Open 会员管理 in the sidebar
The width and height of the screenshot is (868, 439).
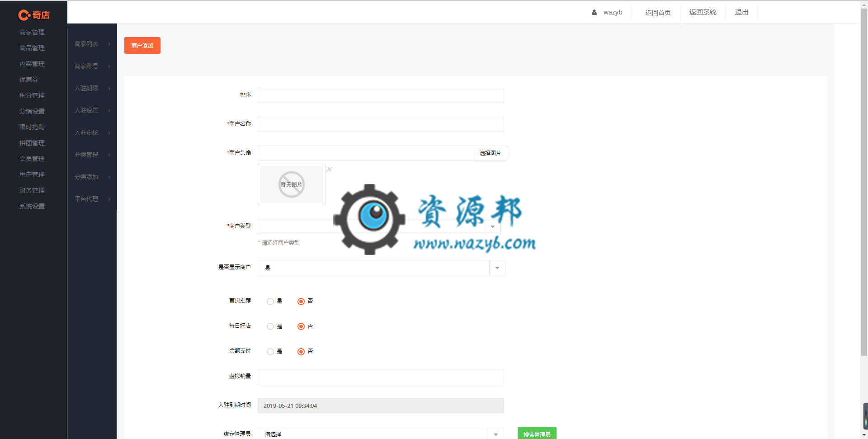[32, 159]
